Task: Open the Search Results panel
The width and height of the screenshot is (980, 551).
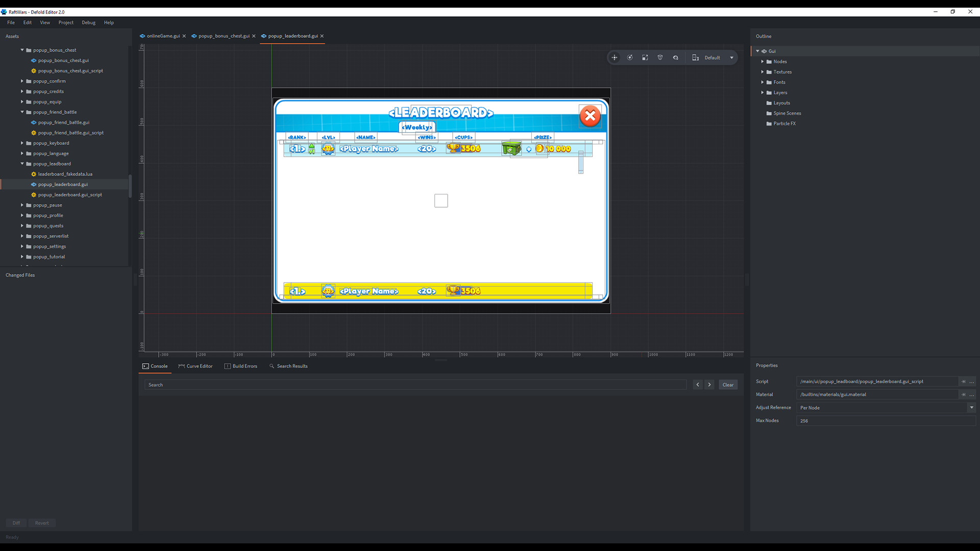Action: [x=288, y=366]
